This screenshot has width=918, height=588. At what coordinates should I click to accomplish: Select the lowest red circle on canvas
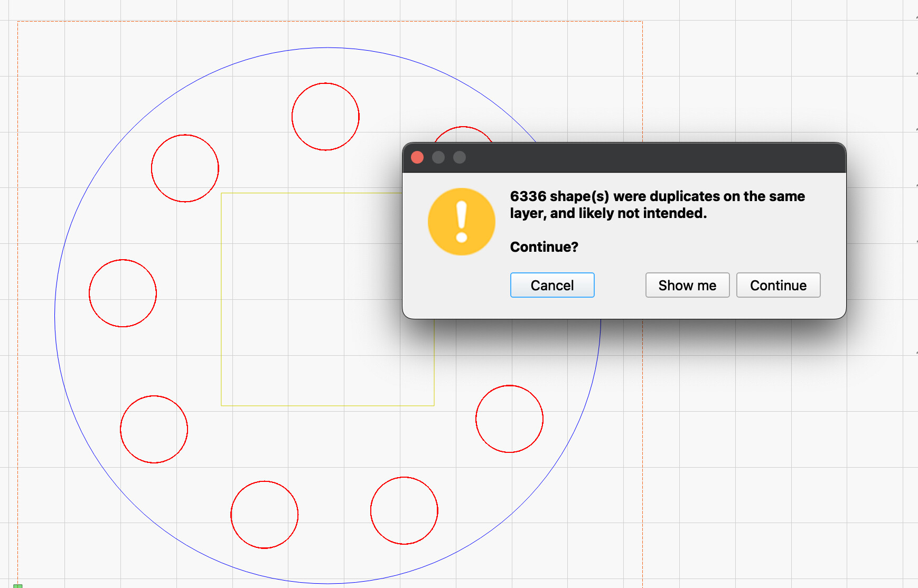[264, 548]
